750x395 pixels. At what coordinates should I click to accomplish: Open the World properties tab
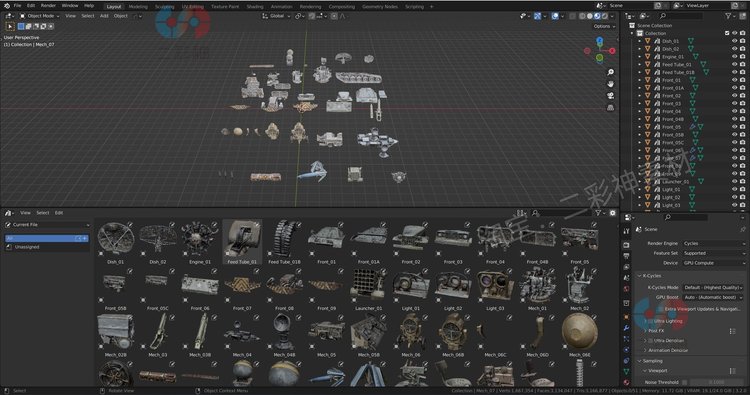coord(626,289)
